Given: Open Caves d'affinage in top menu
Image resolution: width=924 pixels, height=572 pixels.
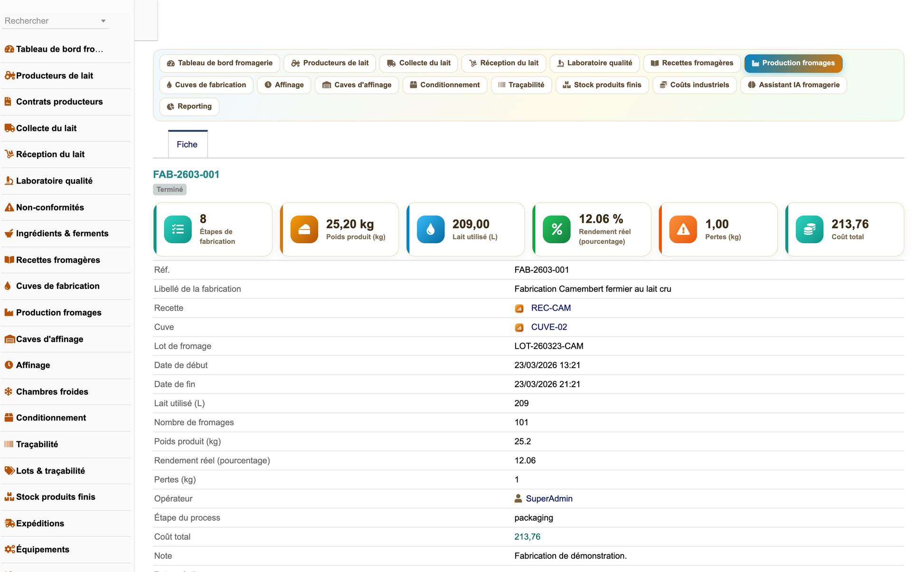Looking at the screenshot, I should point(357,85).
